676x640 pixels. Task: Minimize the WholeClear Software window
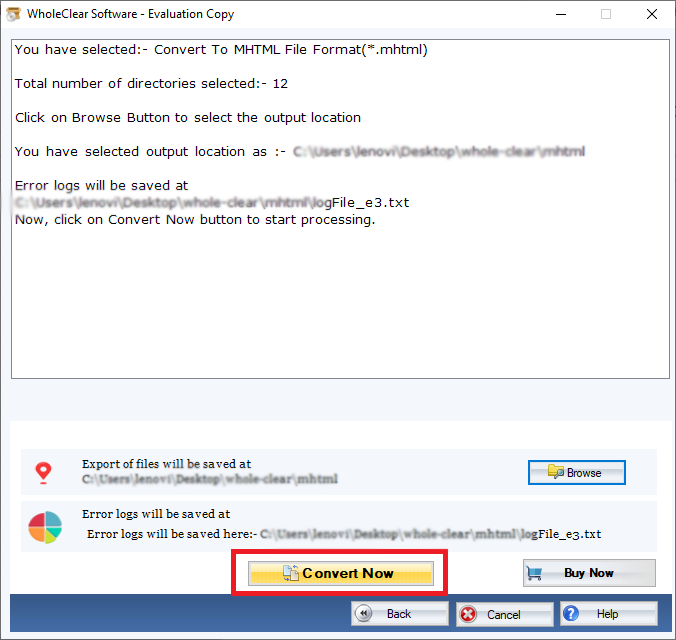pos(560,14)
